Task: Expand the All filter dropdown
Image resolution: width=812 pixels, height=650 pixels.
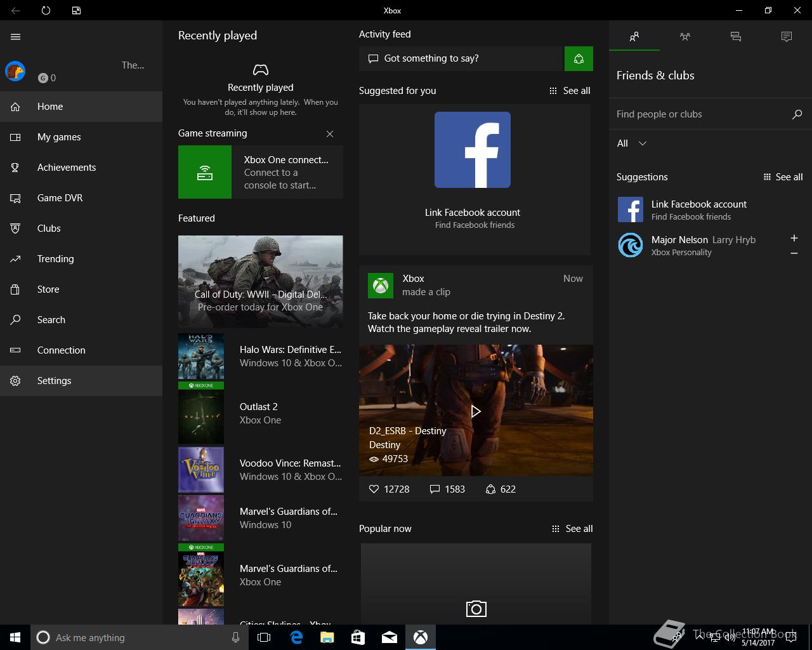Action: pos(632,143)
